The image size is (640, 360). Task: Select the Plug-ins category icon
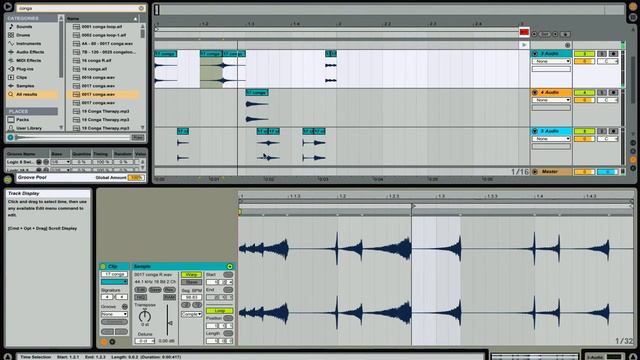[11, 69]
